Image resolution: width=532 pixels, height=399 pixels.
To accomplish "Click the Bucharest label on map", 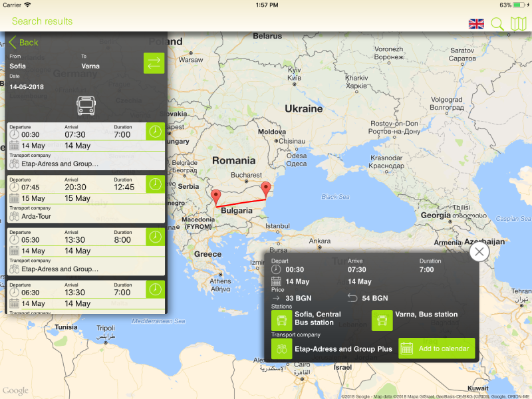I will (246, 175).
